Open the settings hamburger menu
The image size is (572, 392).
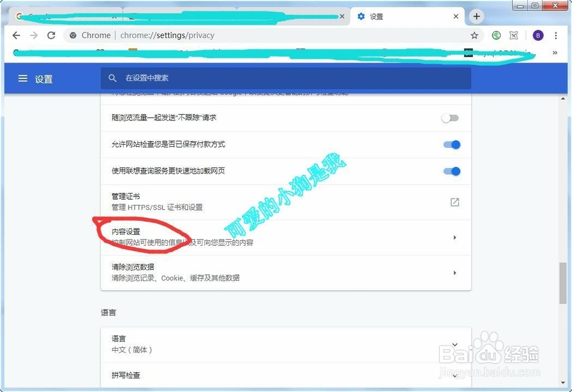23,78
